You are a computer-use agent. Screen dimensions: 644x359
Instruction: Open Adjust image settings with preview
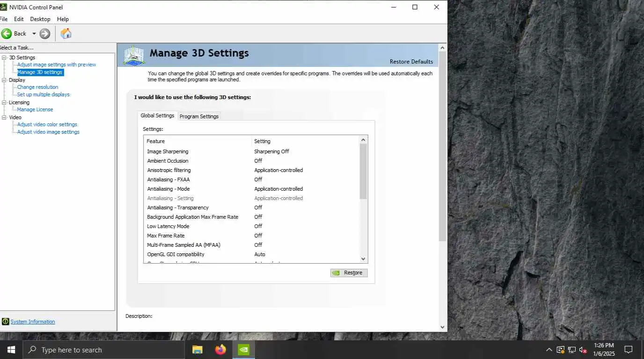[x=57, y=65]
